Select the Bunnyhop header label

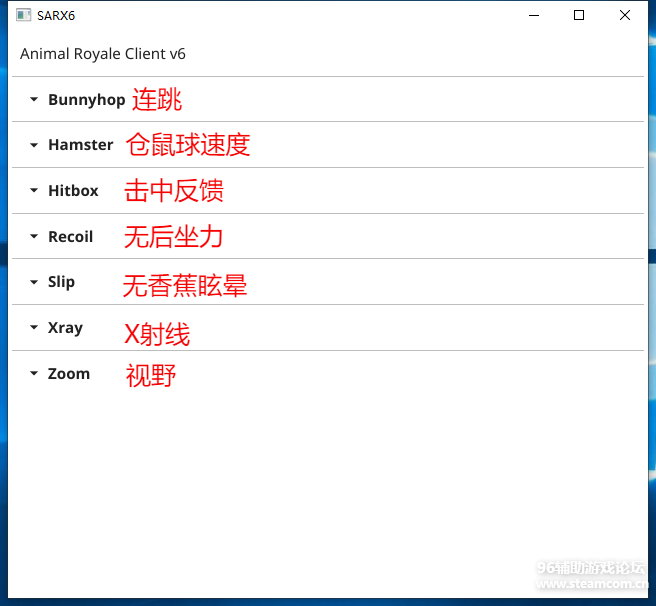click(x=86, y=100)
